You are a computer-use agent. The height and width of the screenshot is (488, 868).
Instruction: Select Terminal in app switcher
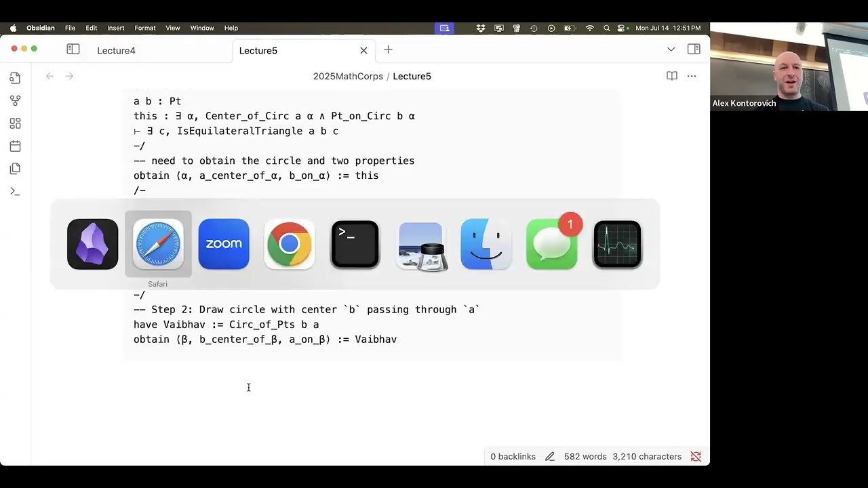[x=355, y=244]
